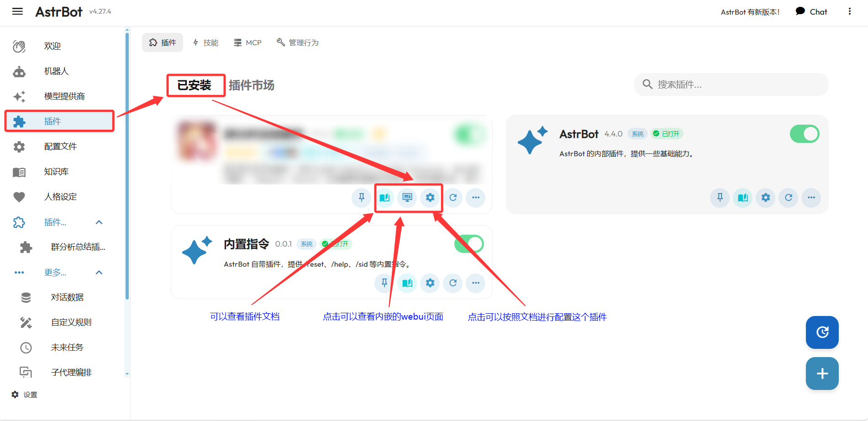868x421 pixels.
Task: Click the AstrBot plugin sparkle icon
Action: point(532,140)
